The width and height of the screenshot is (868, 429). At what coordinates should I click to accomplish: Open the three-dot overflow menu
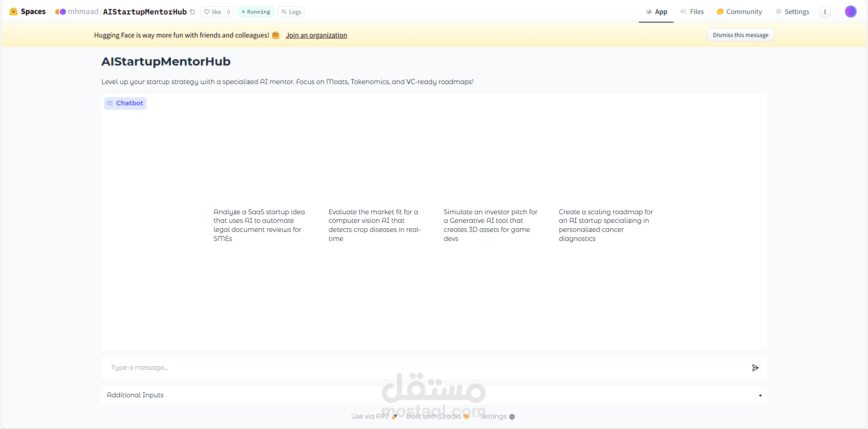tap(825, 11)
